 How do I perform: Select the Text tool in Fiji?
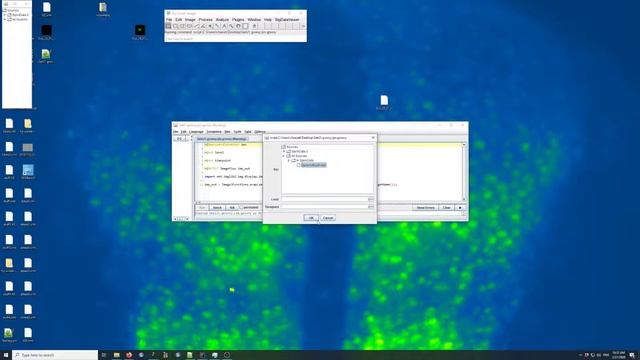(224, 26)
